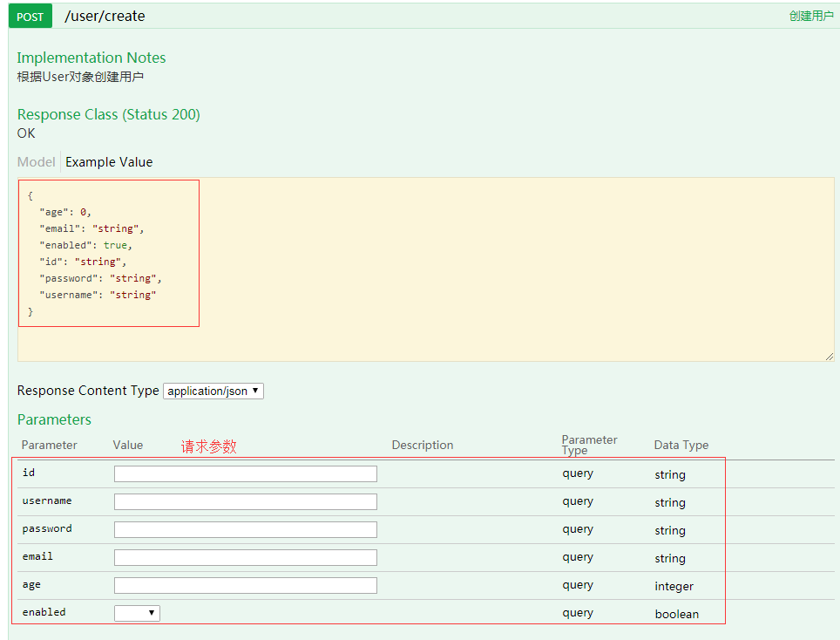
Task: Click the age value input field
Action: [x=246, y=585]
